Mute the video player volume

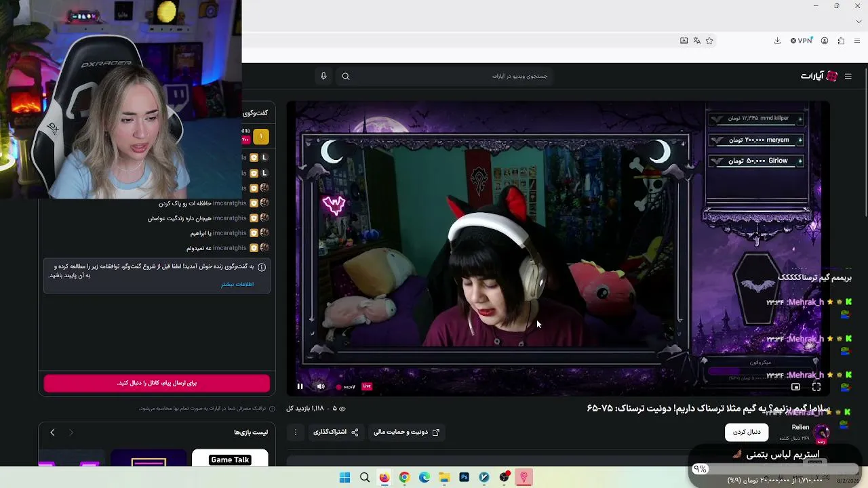pyautogui.click(x=321, y=386)
